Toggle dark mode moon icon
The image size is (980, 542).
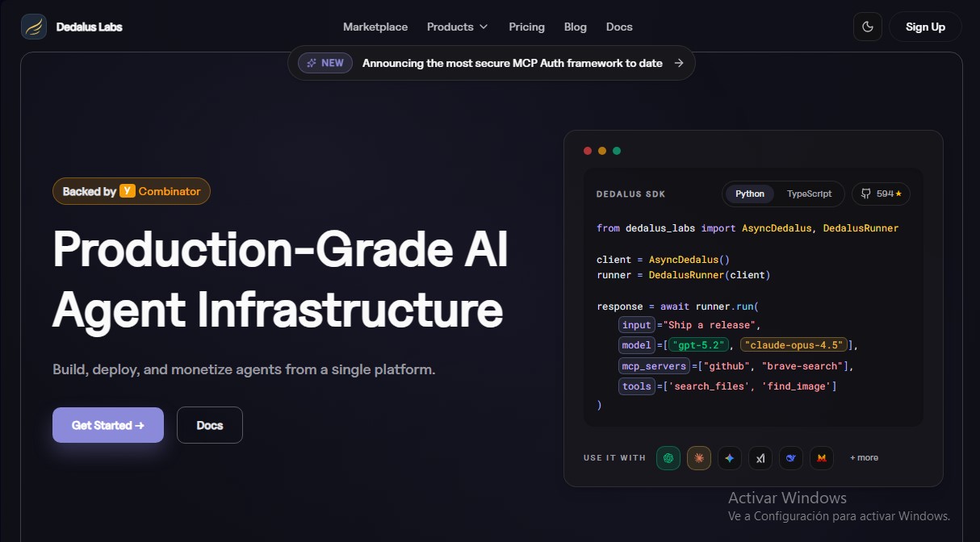[868, 27]
